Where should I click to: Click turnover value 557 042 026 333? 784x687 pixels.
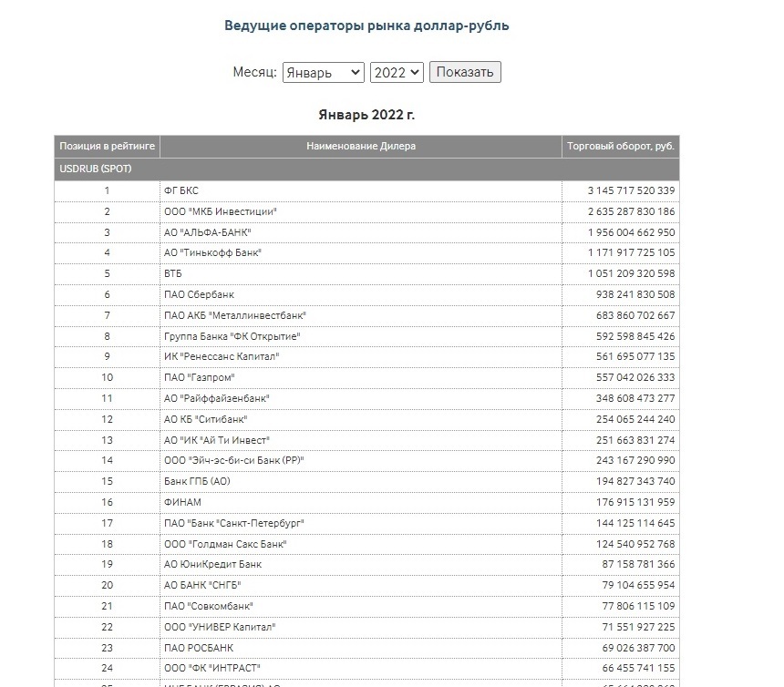(x=635, y=378)
